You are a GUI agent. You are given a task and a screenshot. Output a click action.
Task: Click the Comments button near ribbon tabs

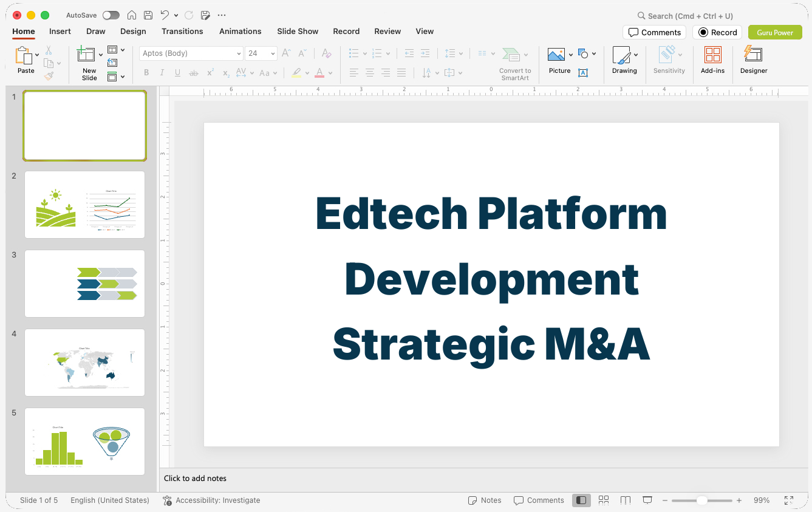pyautogui.click(x=654, y=32)
